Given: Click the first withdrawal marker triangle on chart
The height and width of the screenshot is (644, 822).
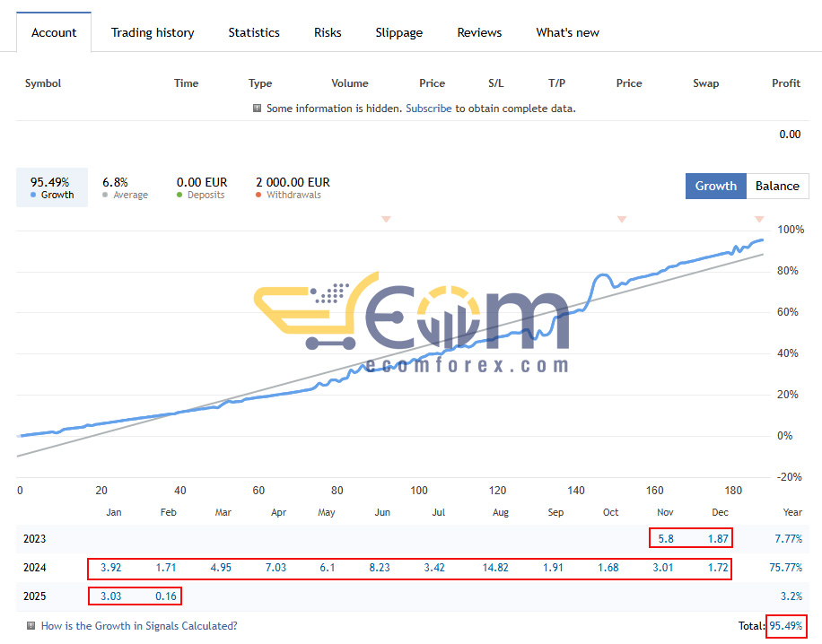Looking at the screenshot, I should [x=386, y=219].
